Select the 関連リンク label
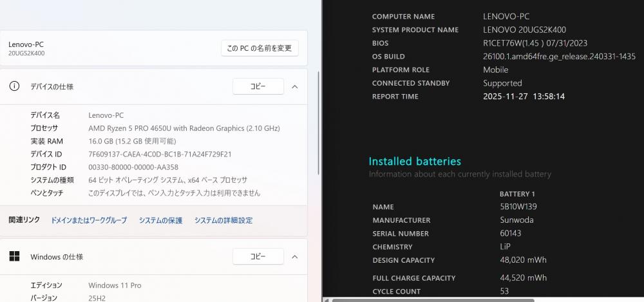The image size is (644, 302). click(24, 220)
